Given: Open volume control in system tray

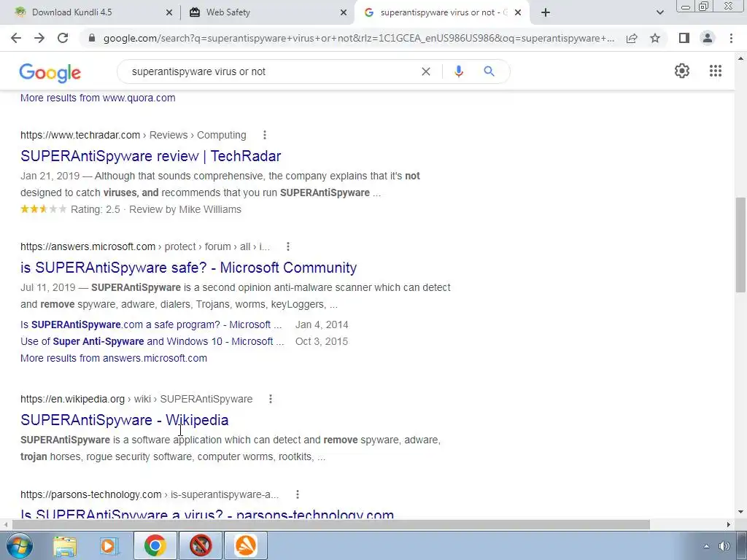Looking at the screenshot, I should tap(724, 546).
